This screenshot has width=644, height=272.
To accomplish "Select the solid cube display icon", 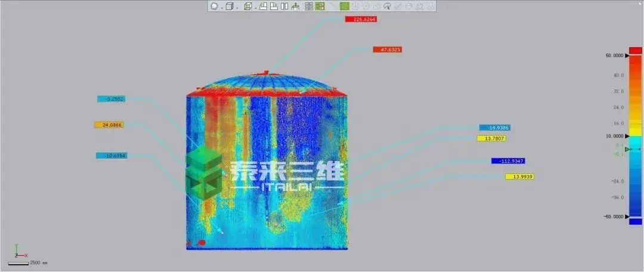I will coord(230,7).
